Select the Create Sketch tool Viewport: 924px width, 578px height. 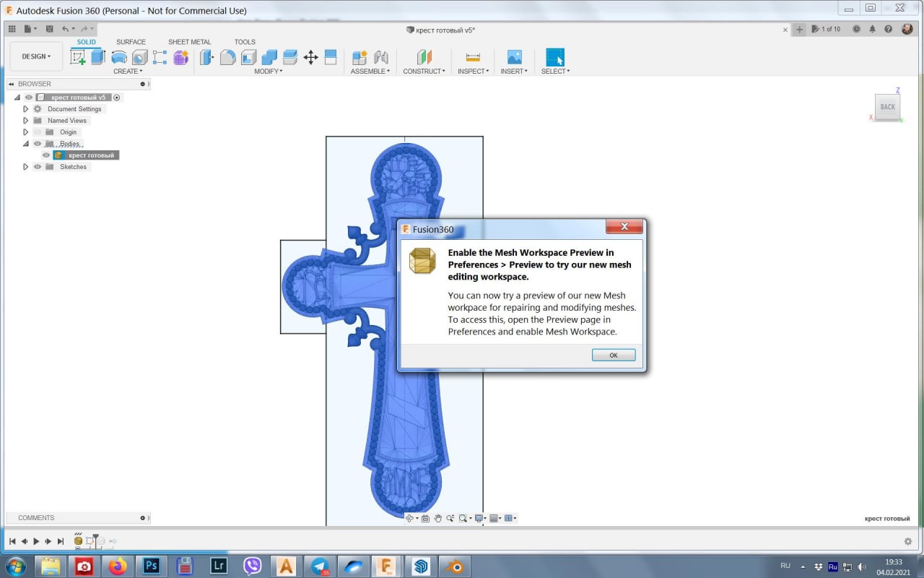click(78, 57)
